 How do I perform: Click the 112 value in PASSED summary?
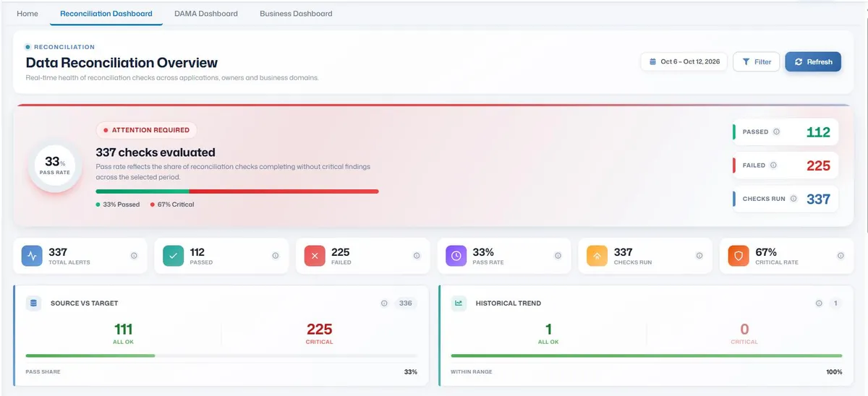818,132
